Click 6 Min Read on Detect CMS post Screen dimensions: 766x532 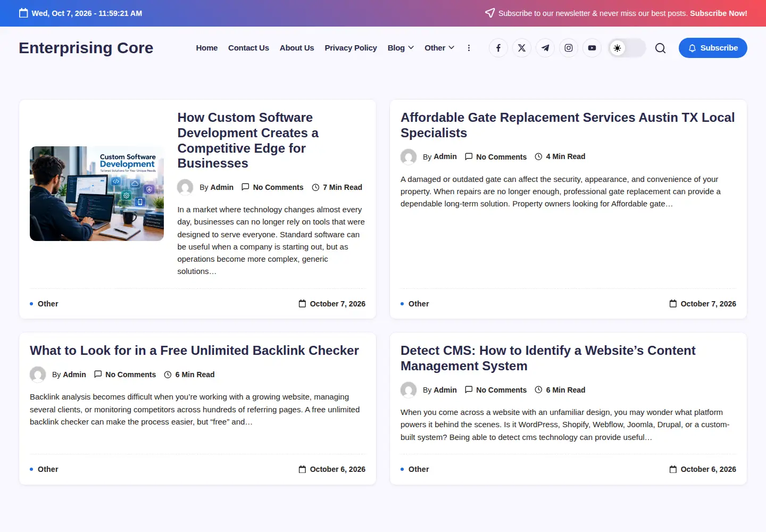tap(565, 390)
